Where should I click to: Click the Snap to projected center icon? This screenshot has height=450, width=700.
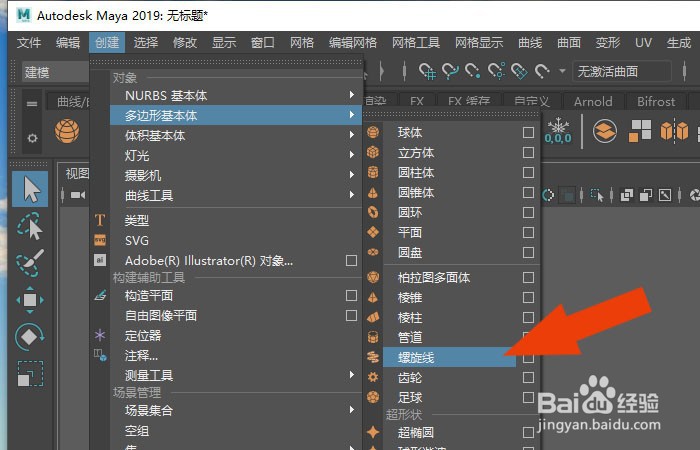(x=496, y=71)
